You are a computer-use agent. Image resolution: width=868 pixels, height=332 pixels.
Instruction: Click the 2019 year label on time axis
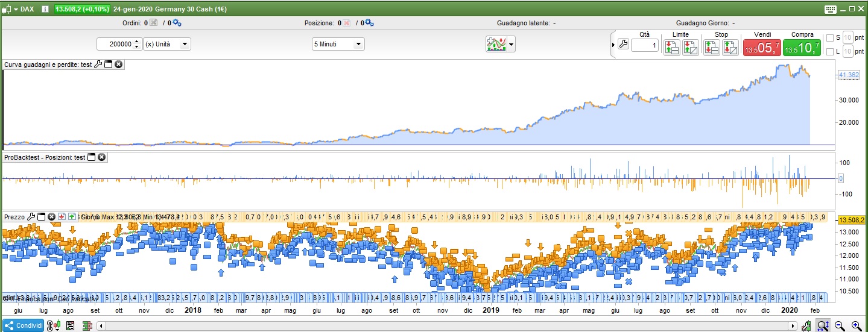coord(490,310)
